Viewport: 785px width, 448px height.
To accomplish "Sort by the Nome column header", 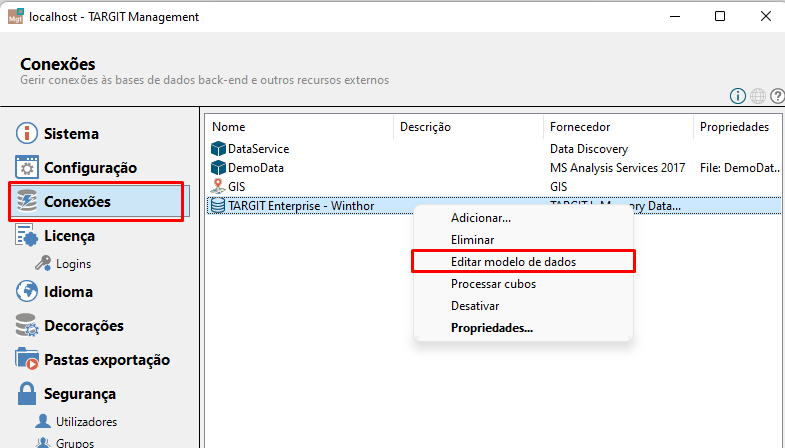I will click(228, 127).
